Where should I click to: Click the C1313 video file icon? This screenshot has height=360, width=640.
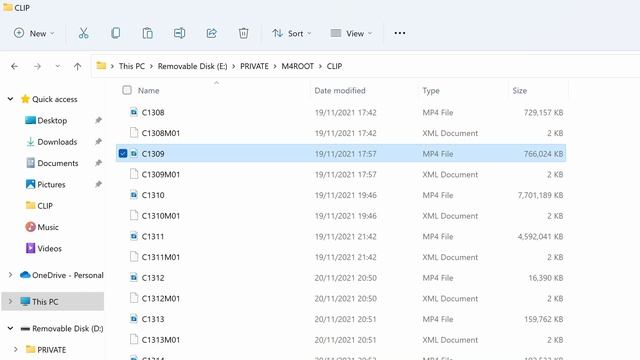pyautogui.click(x=134, y=319)
